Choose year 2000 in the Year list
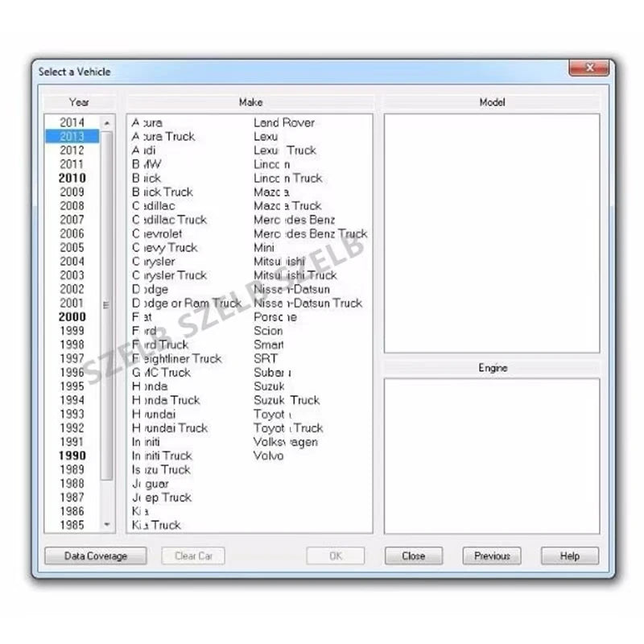This screenshot has width=644, height=644. pos(72,316)
